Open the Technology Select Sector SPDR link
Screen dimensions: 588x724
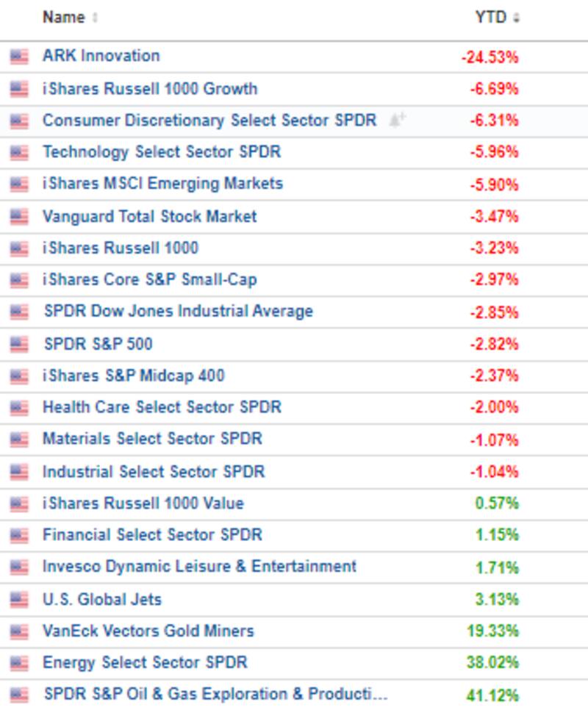pos(162,152)
